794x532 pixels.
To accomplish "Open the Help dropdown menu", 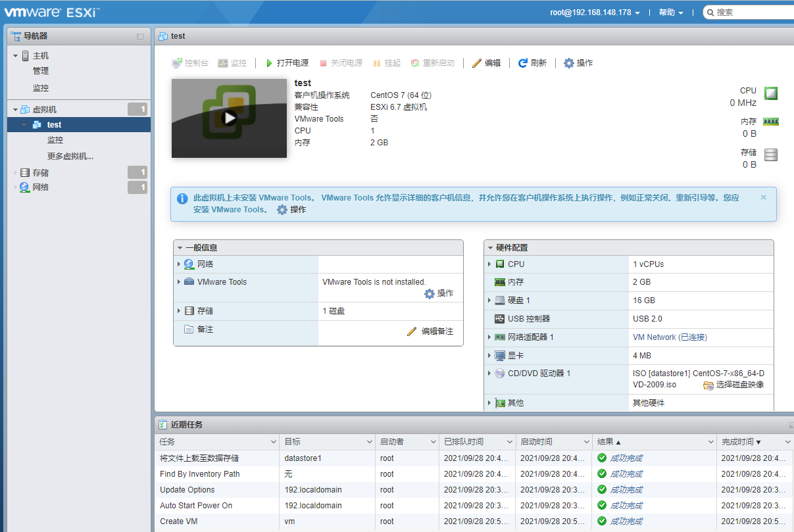I will coord(671,12).
